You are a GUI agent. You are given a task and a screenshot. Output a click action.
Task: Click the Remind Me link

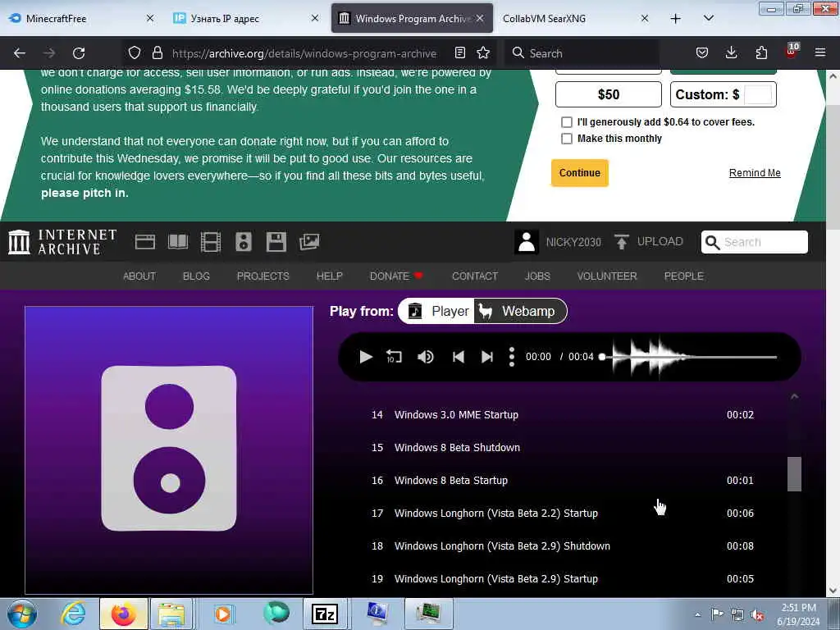(x=755, y=173)
